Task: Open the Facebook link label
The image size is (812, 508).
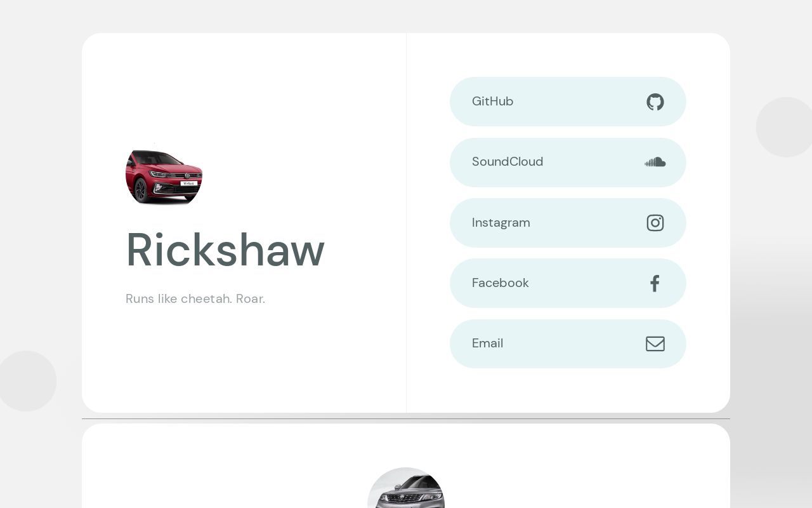Action: [x=501, y=283]
